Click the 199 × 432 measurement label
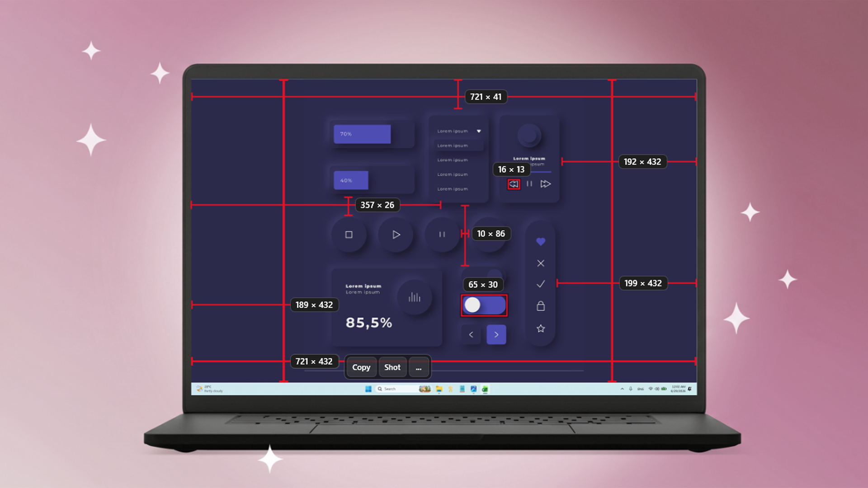This screenshot has height=488, width=868. (x=643, y=283)
